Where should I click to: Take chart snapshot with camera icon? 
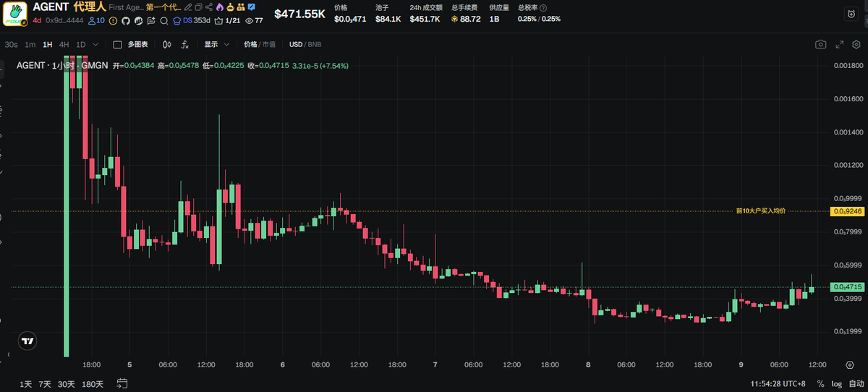tap(821, 44)
